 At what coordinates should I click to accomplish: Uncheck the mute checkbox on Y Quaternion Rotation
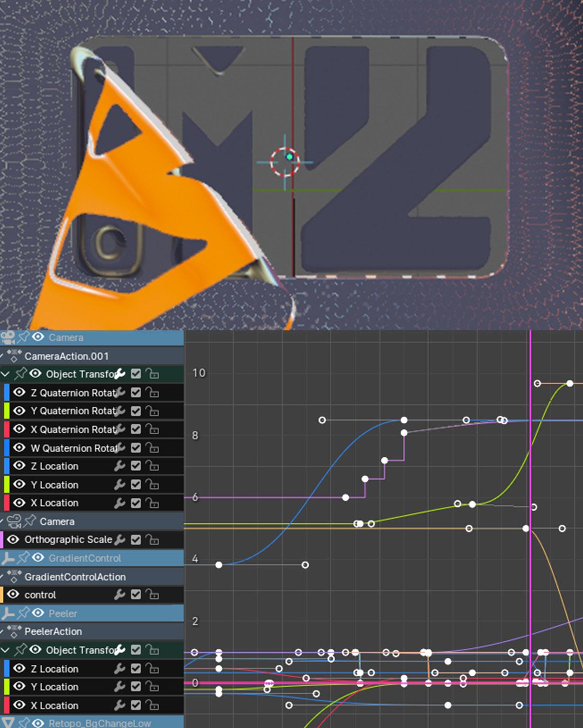click(136, 410)
